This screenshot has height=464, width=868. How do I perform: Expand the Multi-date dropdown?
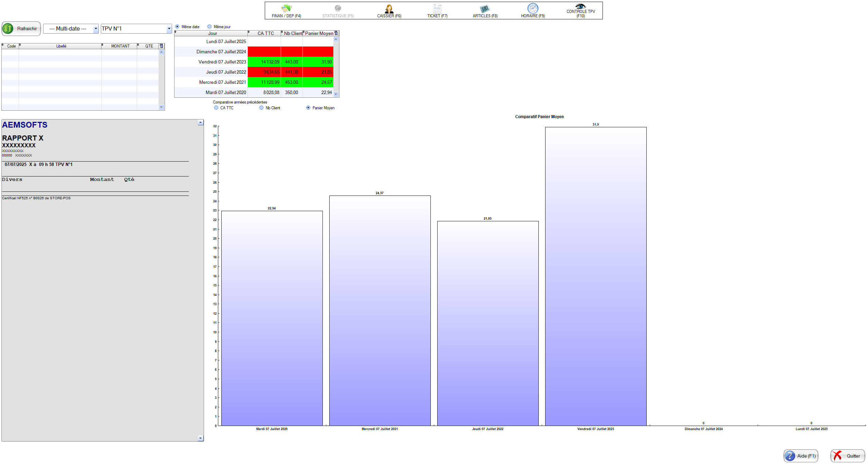96,29
